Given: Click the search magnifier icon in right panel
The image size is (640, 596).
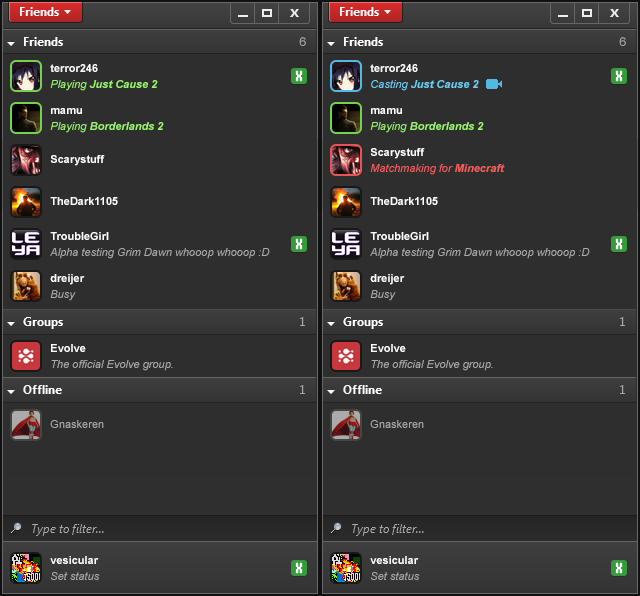Looking at the screenshot, I should click(336, 528).
